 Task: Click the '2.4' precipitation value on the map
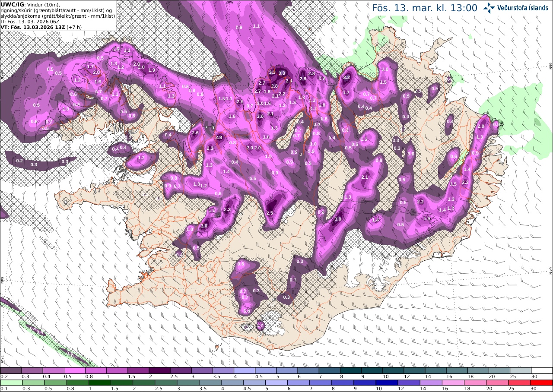(x=289, y=81)
